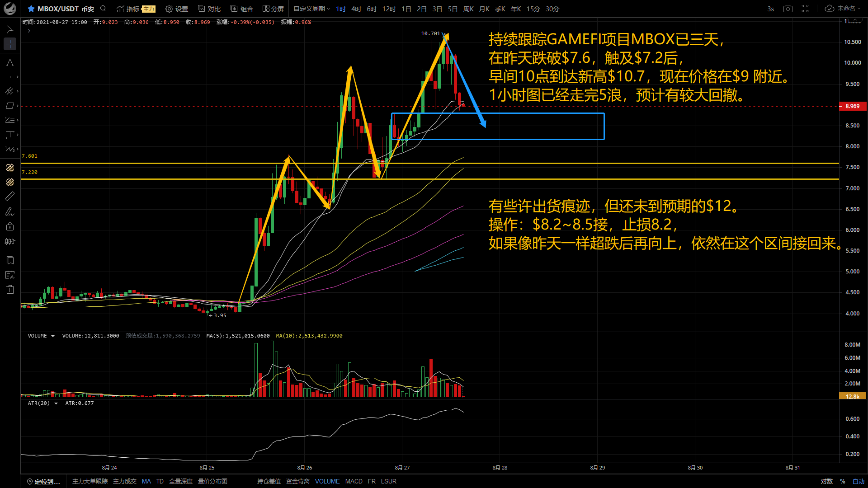Expand the ATR(20) indicator dropdown arrow
This screenshot has width=868, height=488.
point(56,403)
